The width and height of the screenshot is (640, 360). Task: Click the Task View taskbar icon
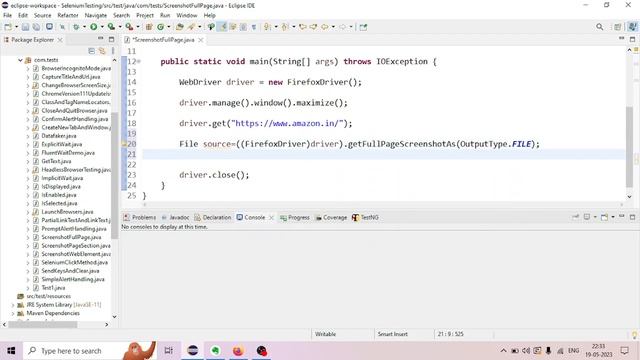[x=169, y=351]
